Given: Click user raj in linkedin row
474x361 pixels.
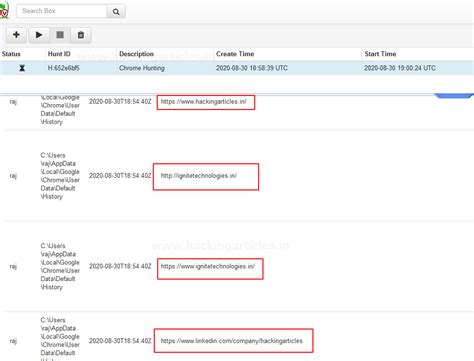Looking at the screenshot, I should [13, 341].
